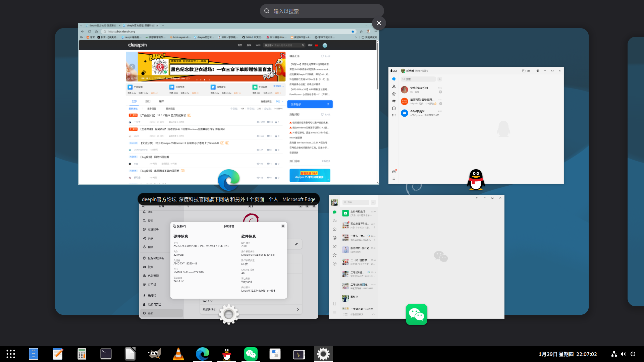Activate the QQ chat window thumbnail
The width and height of the screenshot is (644, 362).
pos(476,126)
